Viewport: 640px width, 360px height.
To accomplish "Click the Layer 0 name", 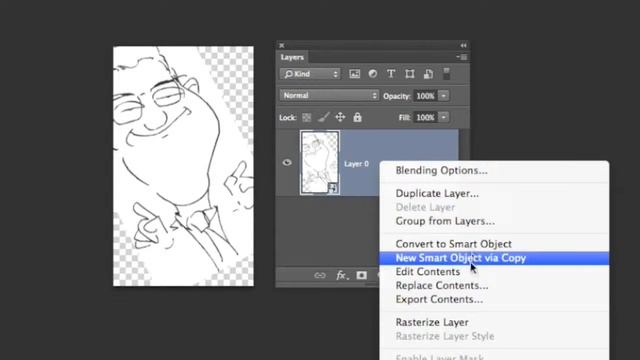I will (356, 164).
